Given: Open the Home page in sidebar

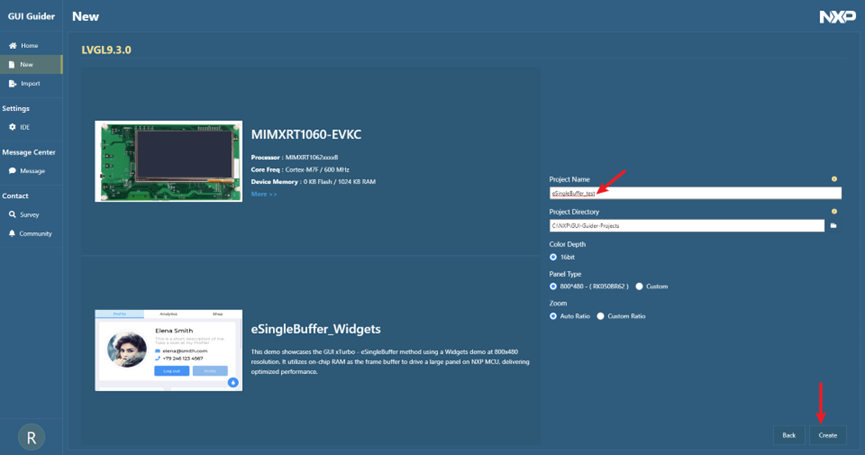Looking at the screenshot, I should click(x=31, y=46).
